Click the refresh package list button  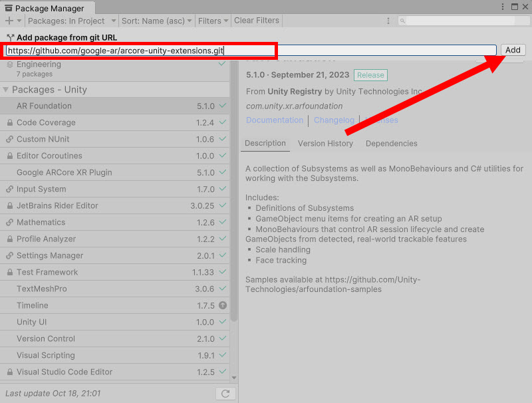pyautogui.click(x=225, y=394)
